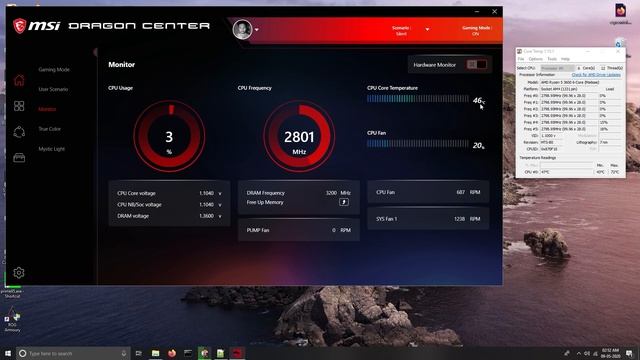Open the Firefox-style desktop shortcut at top right
640x360 pixels.
pos(620,13)
